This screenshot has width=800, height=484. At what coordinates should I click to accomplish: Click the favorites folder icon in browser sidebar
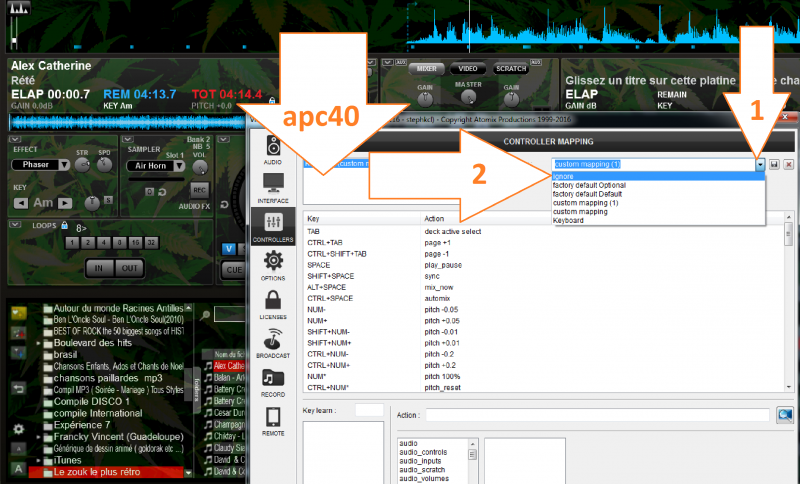18,312
